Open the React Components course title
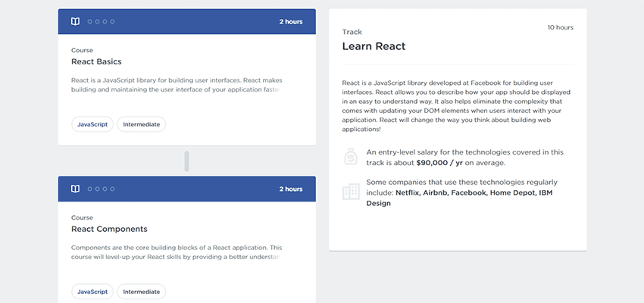 coord(109,229)
